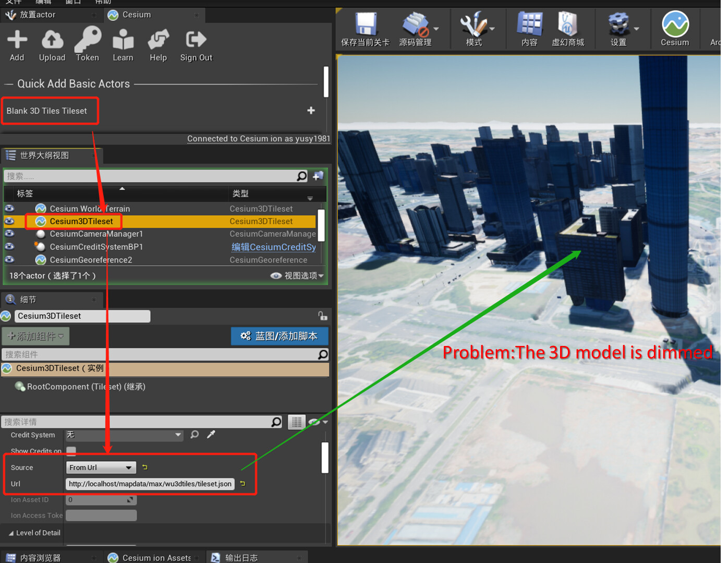The height and width of the screenshot is (563, 728).
Task: Open the Edit CesiumCreditSystem link
Action: tap(274, 247)
